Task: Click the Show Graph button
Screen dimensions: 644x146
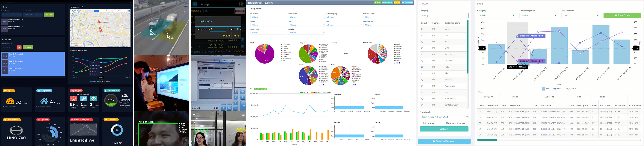Action: [622, 15]
